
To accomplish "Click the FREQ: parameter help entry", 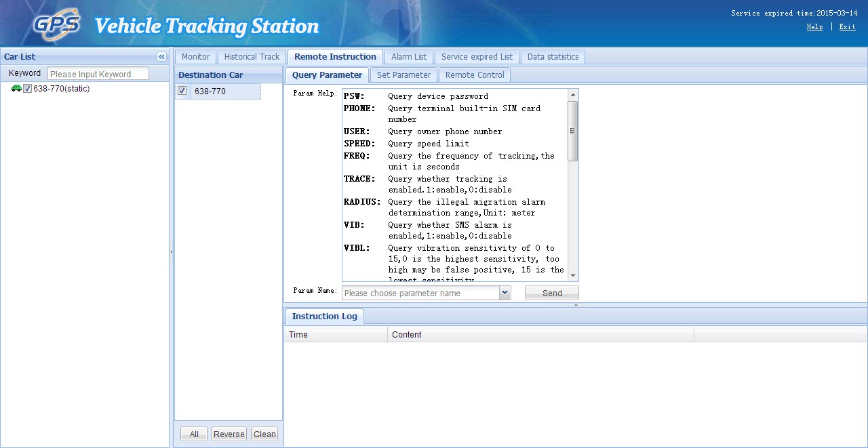I will (x=357, y=156).
